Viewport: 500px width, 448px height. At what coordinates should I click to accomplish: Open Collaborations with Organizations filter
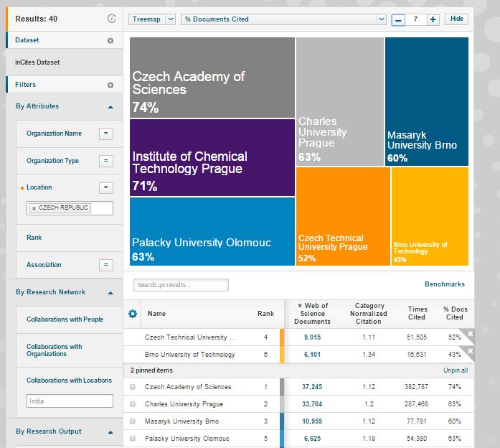click(55, 350)
